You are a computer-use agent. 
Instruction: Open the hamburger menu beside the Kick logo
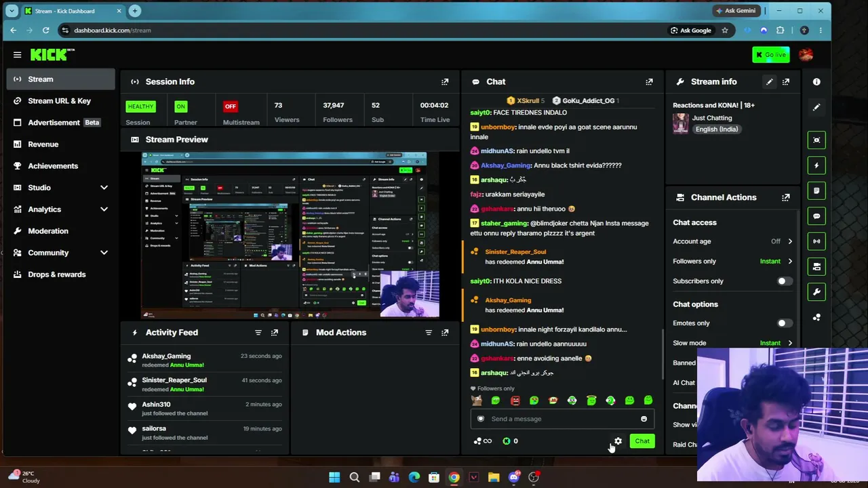coord(17,55)
